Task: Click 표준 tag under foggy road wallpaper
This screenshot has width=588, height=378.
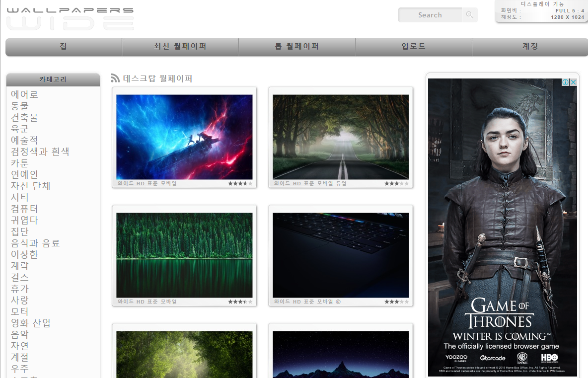Action: (x=309, y=183)
